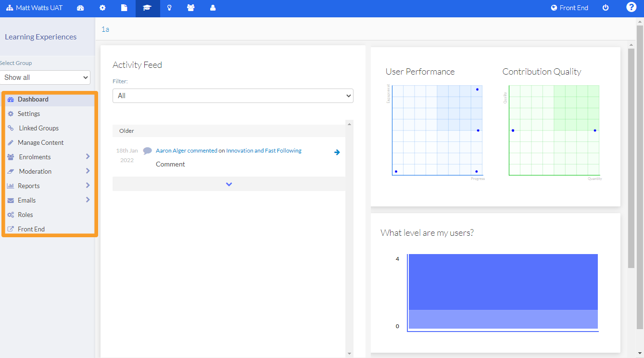Click the blue arrow beside Aaron Alger's comment
The height and width of the screenshot is (358, 644).
pyautogui.click(x=337, y=152)
